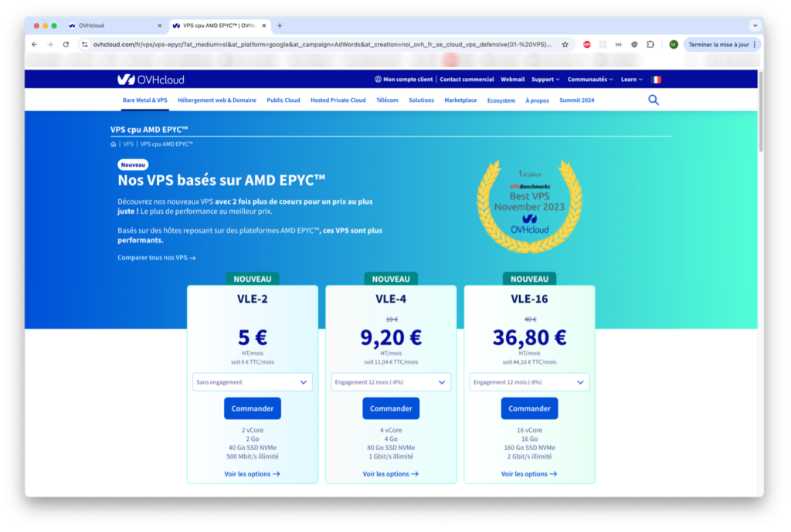
Task: Click Commander button for VLE-2
Action: (253, 408)
